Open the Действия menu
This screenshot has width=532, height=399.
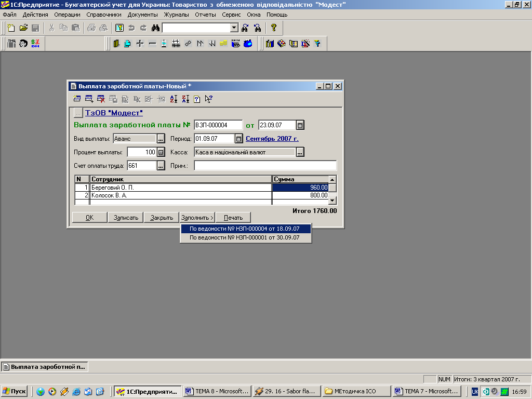pyautogui.click(x=35, y=15)
